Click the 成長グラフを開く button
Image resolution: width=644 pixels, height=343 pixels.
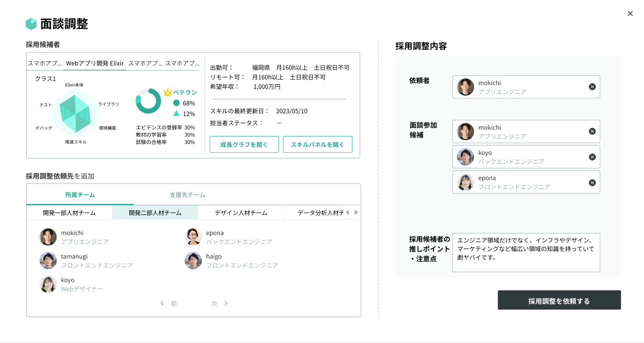coord(244,144)
